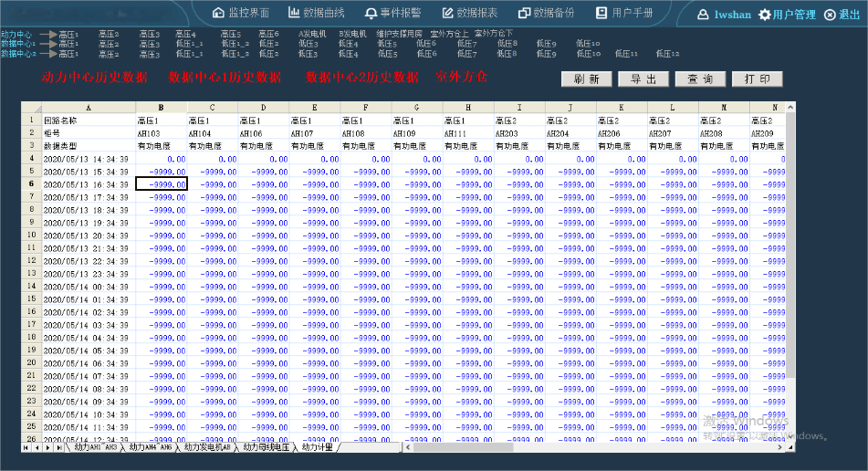The width and height of the screenshot is (868, 471).
Task: Open 用户管理 user management
Action: pos(787,15)
